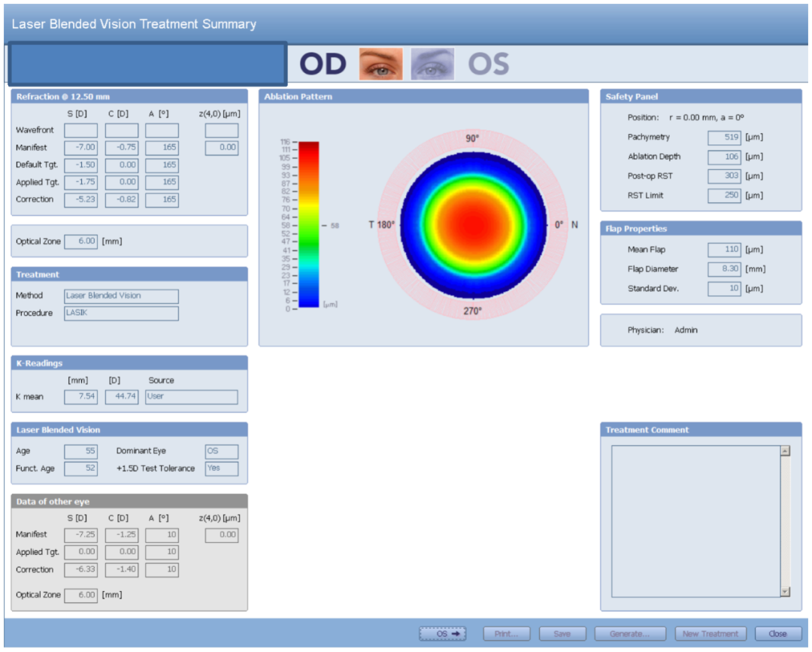Close the treatment summary window
812x652 pixels.
tap(777, 634)
